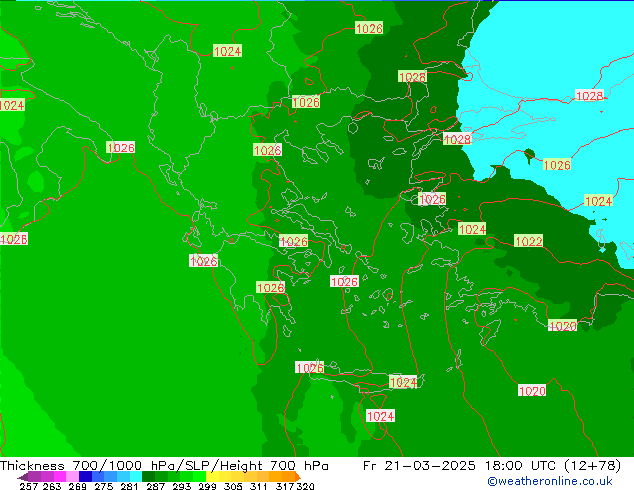This screenshot has height=490, width=634.
Task: Pick the magenta swatch in the thickness legend
Action: 59,477
